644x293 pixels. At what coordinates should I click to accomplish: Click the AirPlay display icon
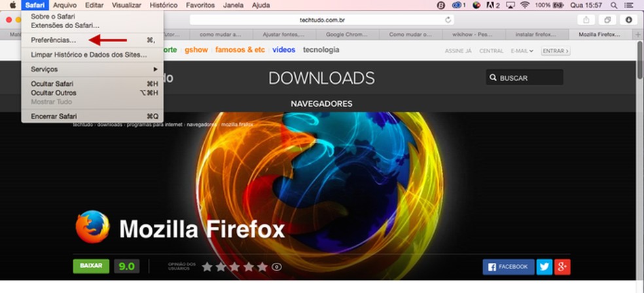[510, 5]
